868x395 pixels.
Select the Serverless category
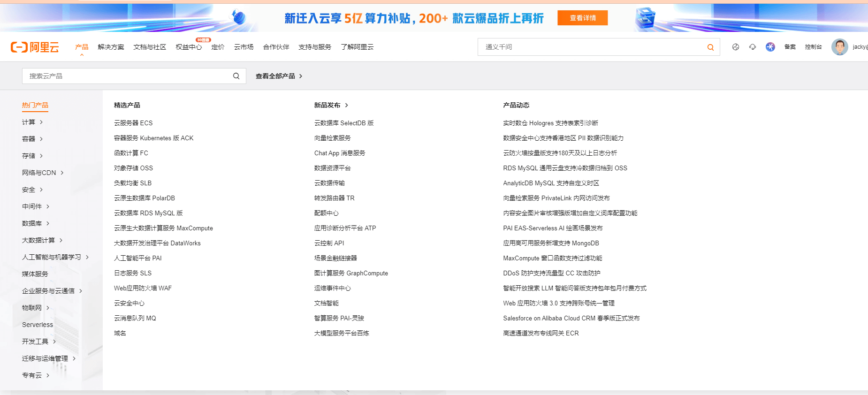[38, 325]
